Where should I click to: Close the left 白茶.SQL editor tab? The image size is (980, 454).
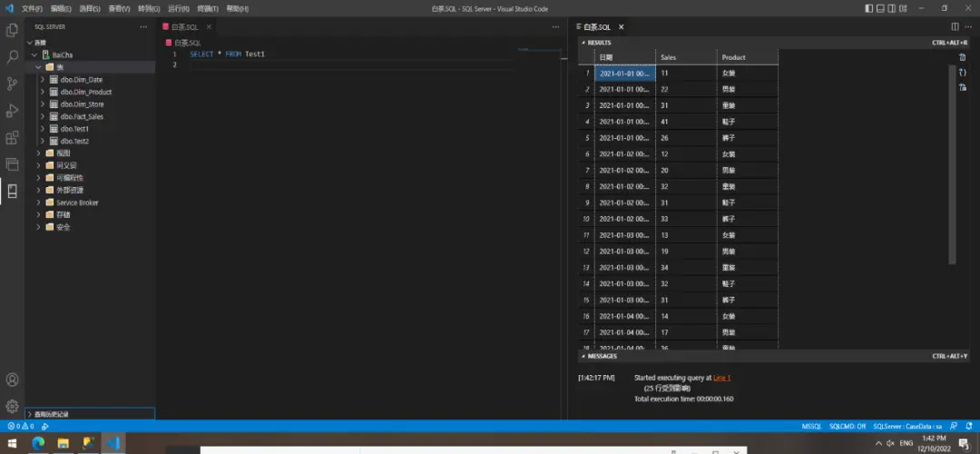click(x=209, y=27)
